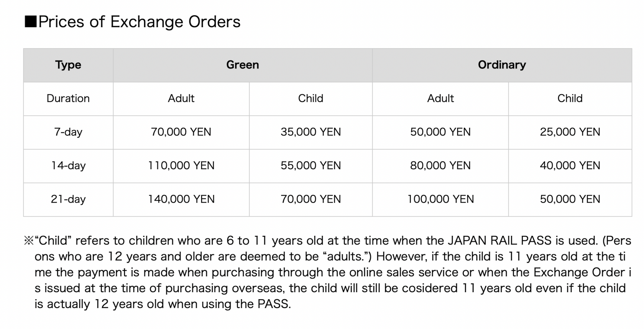Screen dimensions: 644x329
Task: Click the Child footnote paragraph text
Action: [328, 272]
